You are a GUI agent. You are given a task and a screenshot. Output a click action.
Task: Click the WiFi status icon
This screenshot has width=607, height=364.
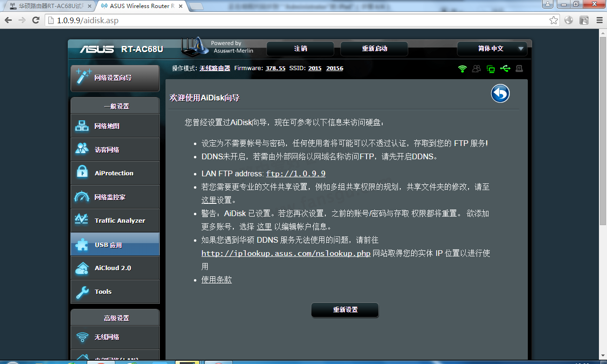pos(462,69)
